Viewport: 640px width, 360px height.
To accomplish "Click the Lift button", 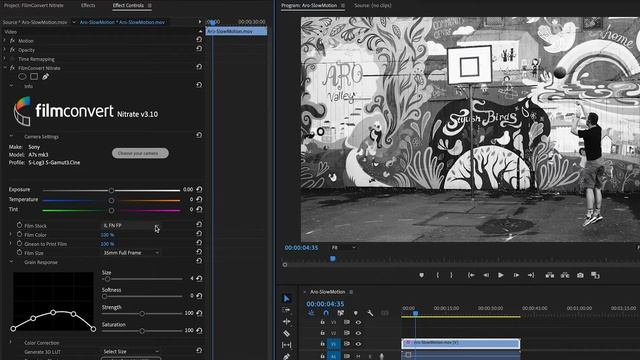I will click(x=550, y=276).
